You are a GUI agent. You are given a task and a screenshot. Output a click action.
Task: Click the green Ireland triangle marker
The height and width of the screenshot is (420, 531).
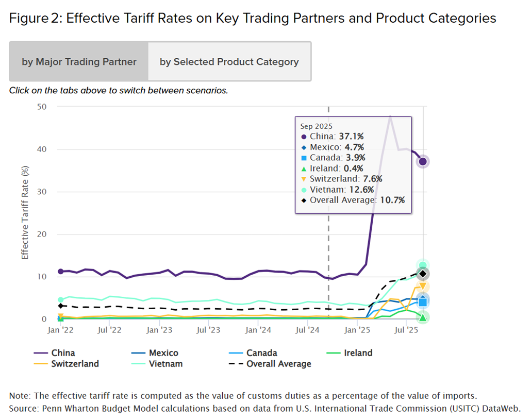423,317
